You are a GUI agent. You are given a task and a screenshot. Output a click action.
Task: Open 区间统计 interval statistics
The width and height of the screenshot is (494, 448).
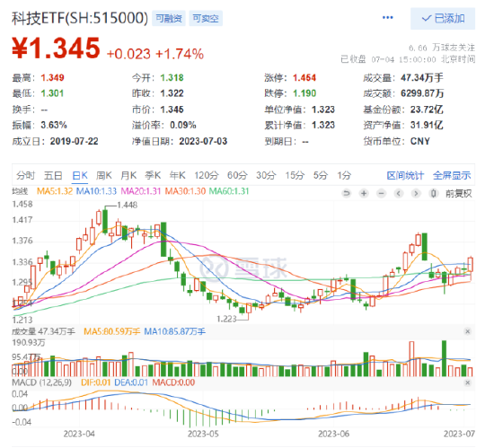pyautogui.click(x=405, y=175)
